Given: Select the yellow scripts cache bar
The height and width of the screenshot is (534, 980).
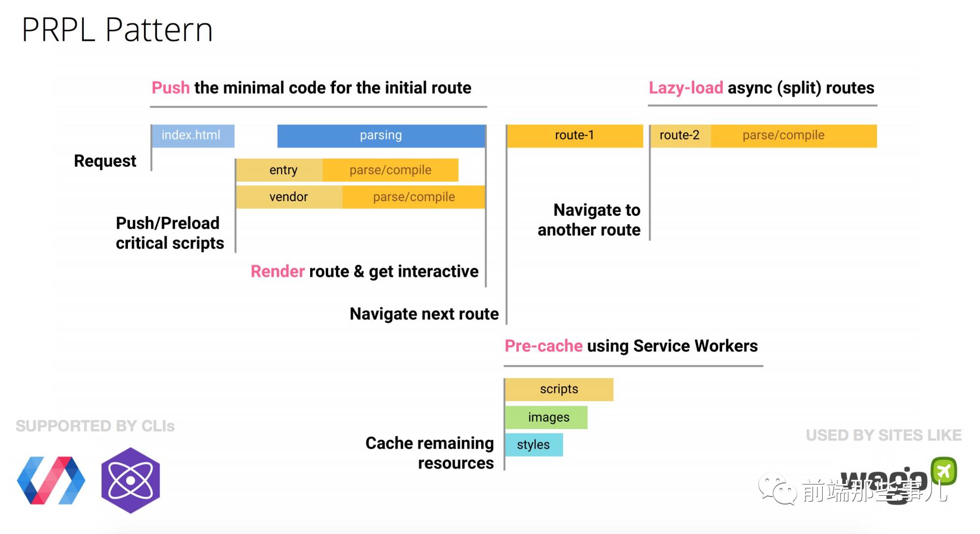Looking at the screenshot, I should (x=559, y=389).
